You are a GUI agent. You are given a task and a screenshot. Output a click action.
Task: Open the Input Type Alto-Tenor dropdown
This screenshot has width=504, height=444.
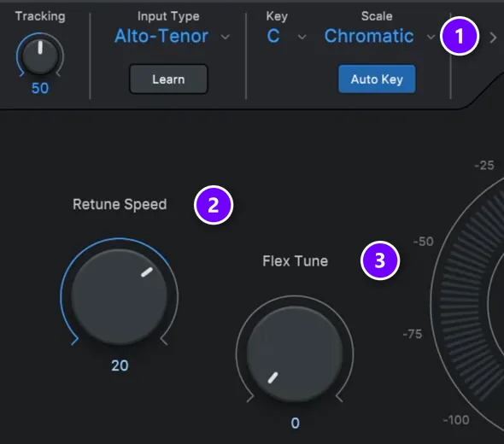172,36
